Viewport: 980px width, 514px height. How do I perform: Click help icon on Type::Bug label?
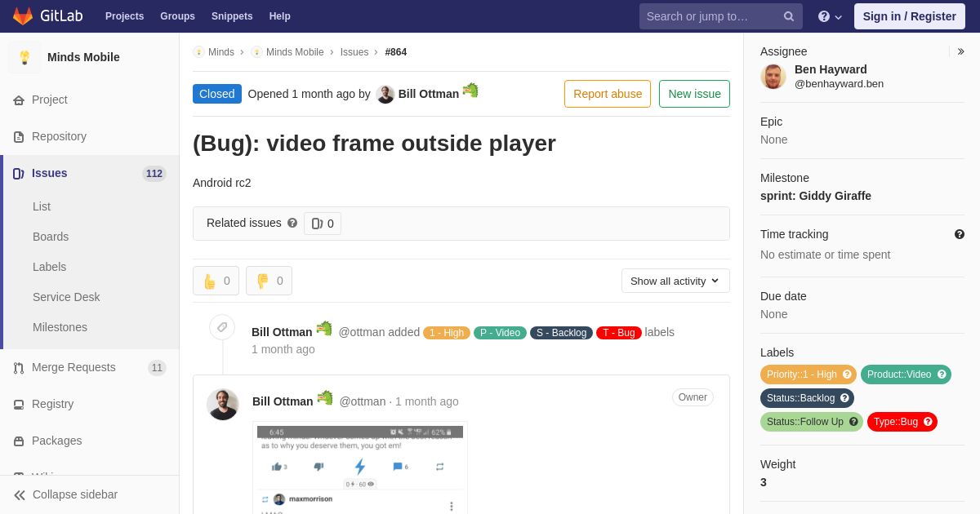928,422
